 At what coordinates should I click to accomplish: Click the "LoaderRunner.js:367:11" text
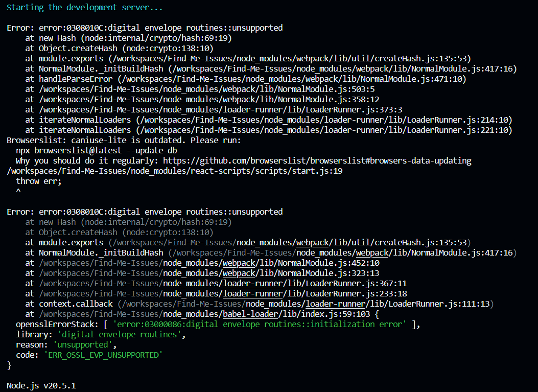pyautogui.click(x=356, y=284)
